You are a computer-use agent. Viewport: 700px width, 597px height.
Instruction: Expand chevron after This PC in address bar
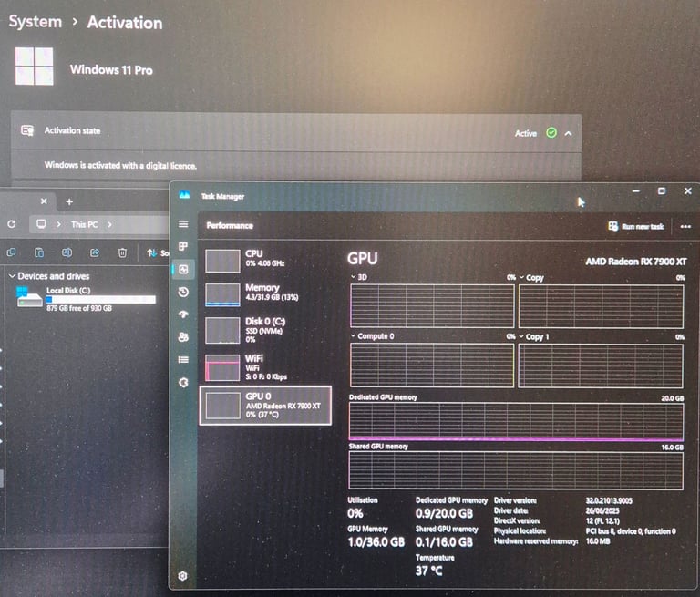[x=109, y=224]
